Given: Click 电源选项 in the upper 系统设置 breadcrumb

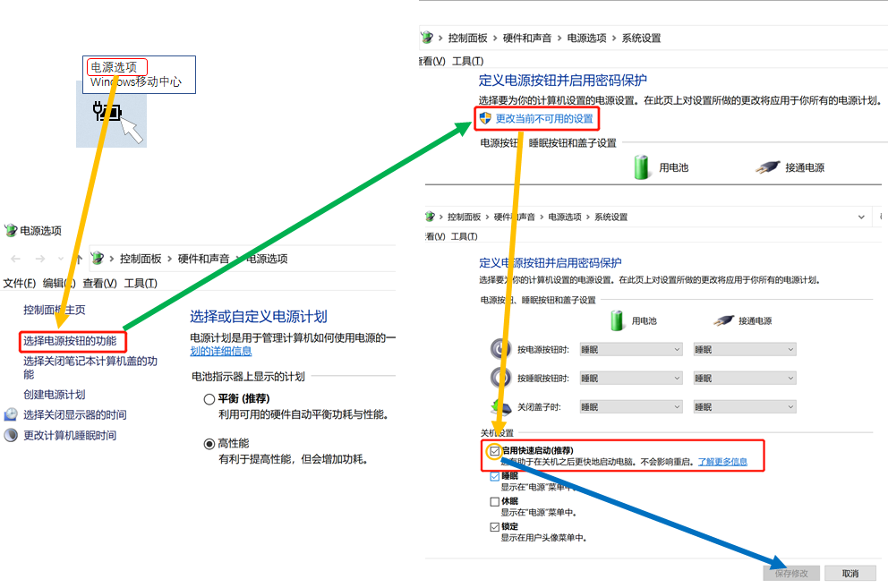Looking at the screenshot, I should 586,38.
